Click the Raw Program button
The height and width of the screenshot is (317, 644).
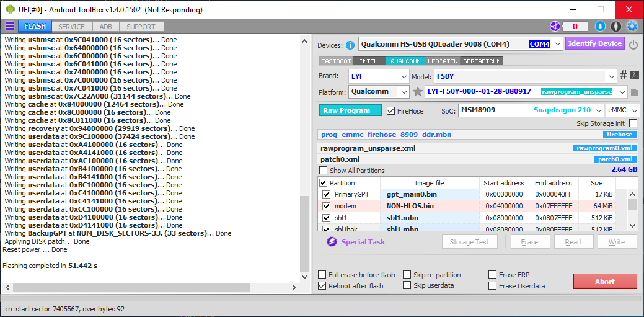coord(350,110)
